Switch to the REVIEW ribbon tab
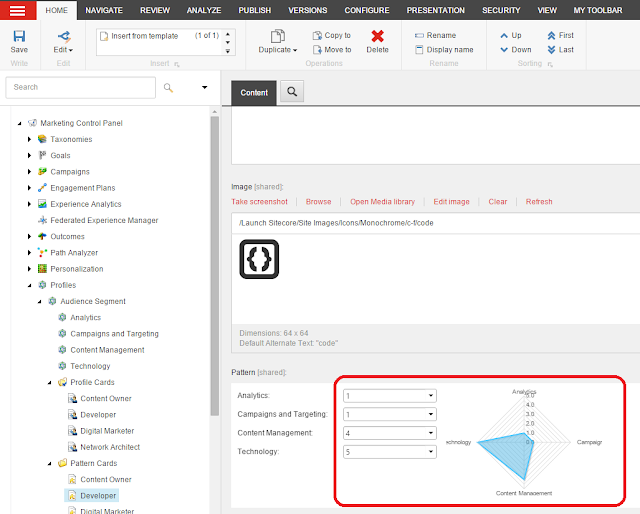 coord(155,10)
